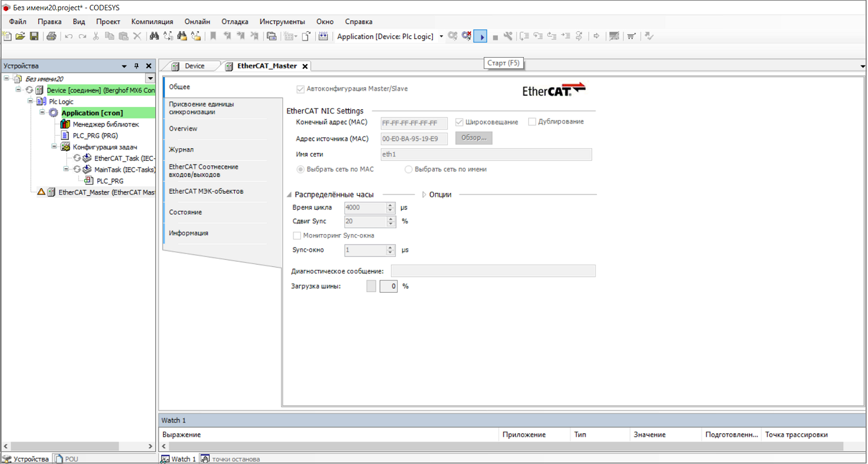Screen dimensions: 868x464
Task: Click the Cut scissors icon
Action: pyautogui.click(x=96, y=36)
